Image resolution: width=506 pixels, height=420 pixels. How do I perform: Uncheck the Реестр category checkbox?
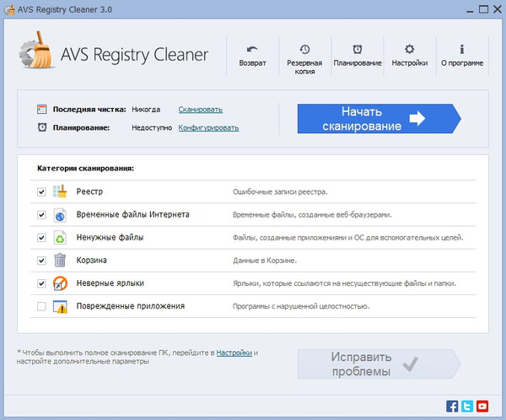point(41,192)
